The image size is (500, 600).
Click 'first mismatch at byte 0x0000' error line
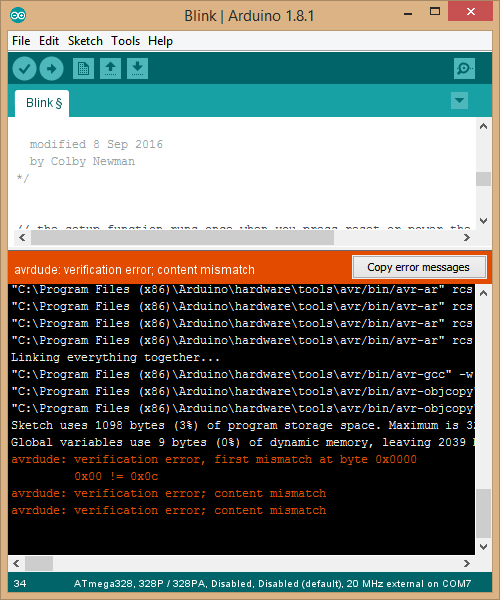[x=214, y=459]
